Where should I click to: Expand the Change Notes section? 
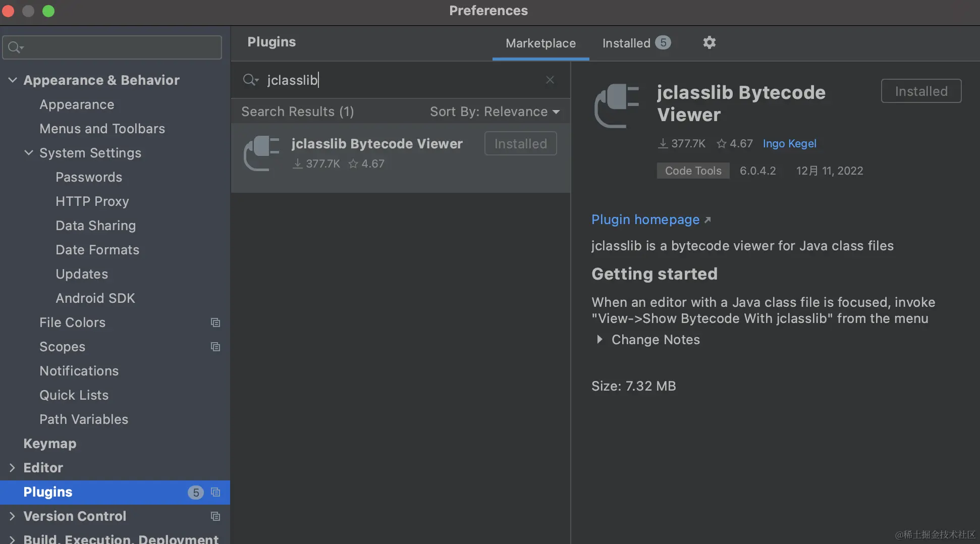(x=600, y=340)
